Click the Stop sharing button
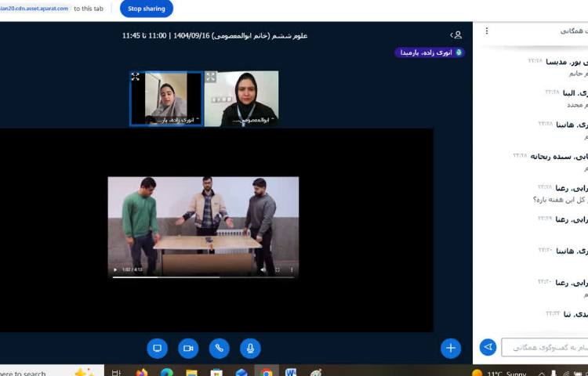The image size is (588, 376). pos(147,9)
